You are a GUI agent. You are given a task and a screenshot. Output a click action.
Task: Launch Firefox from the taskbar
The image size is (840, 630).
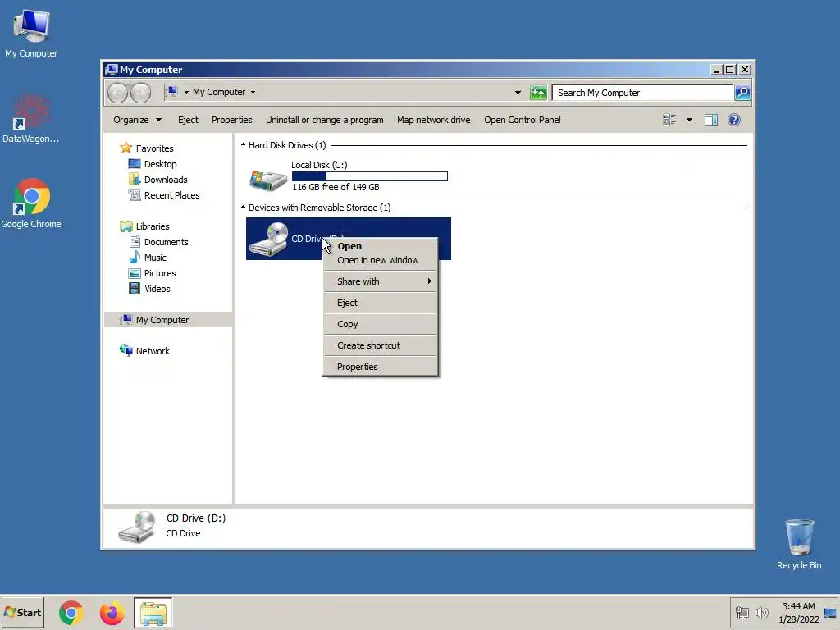point(112,613)
